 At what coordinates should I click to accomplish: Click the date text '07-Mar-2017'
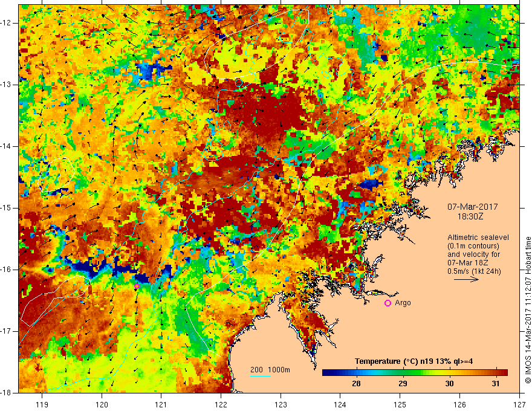click(473, 207)
